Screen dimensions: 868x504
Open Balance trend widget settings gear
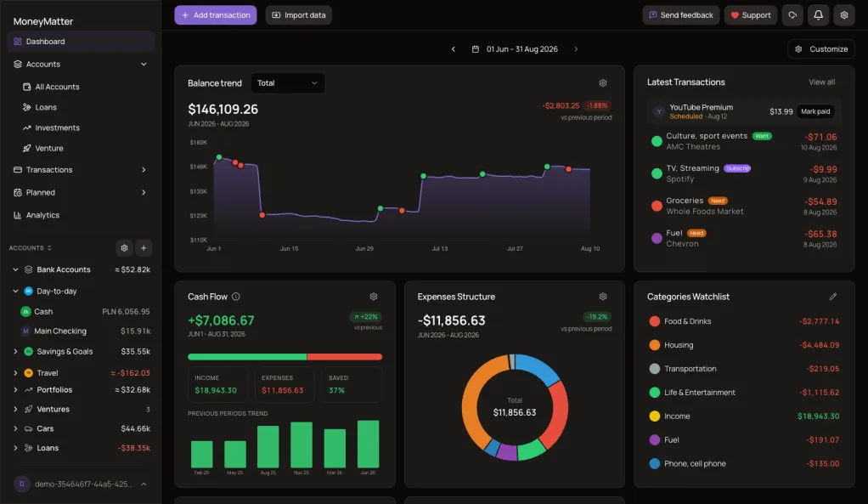(603, 83)
